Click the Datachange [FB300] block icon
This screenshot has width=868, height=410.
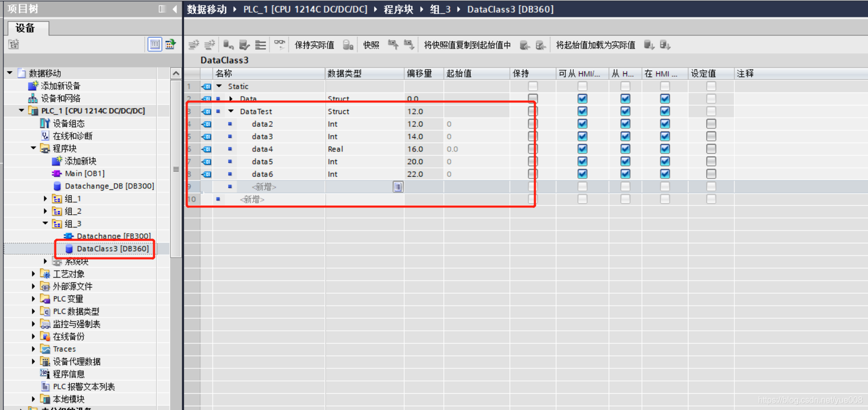tap(69, 236)
